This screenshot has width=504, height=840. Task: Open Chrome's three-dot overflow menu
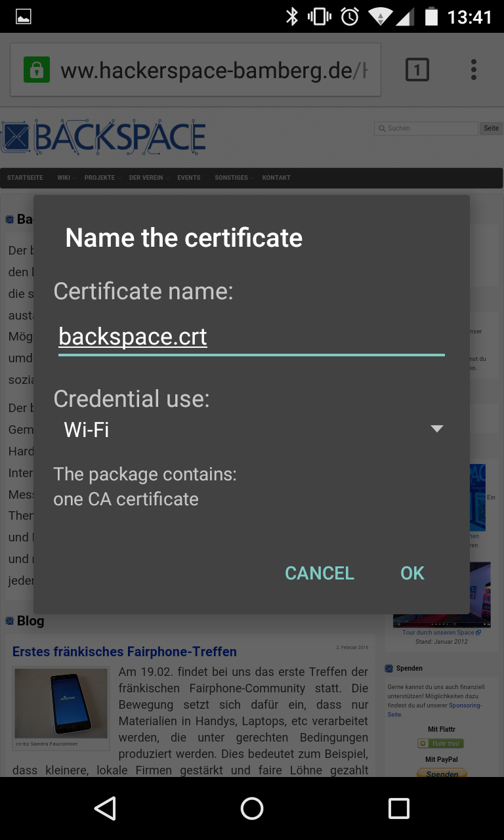pos(473,70)
